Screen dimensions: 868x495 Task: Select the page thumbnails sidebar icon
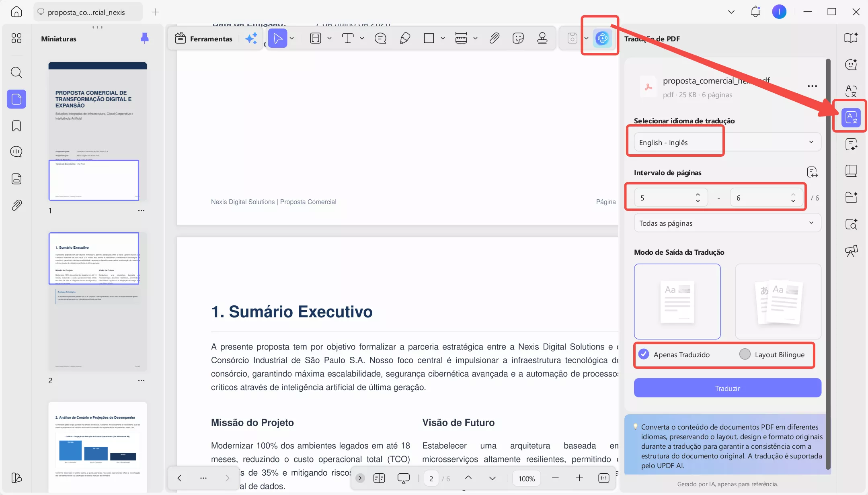click(x=16, y=99)
